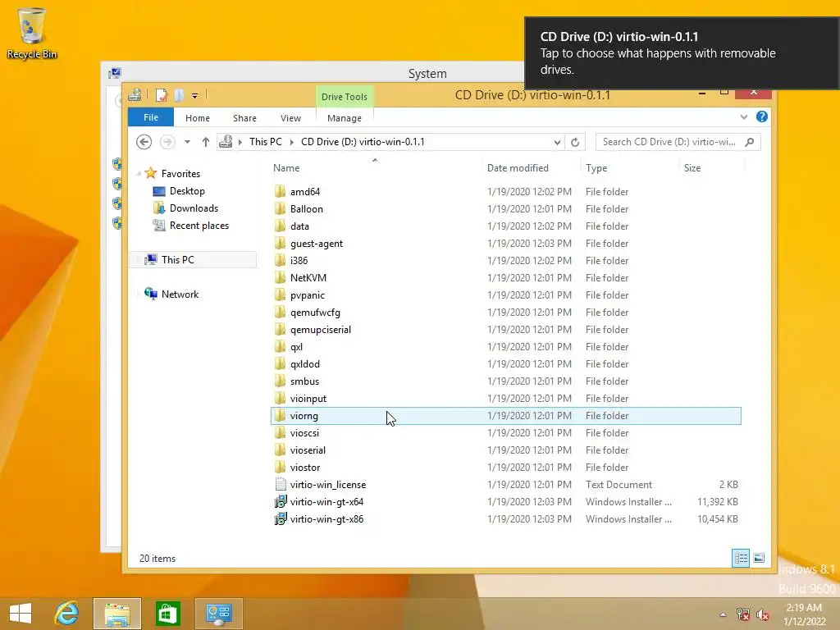Select the smbus folder
The height and width of the screenshot is (630, 840).
tap(304, 381)
